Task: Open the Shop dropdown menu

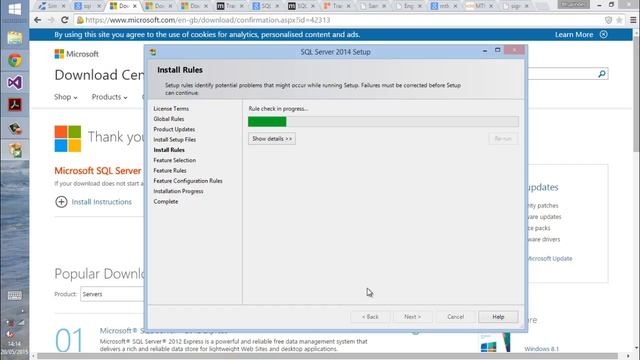Action: coord(66,97)
